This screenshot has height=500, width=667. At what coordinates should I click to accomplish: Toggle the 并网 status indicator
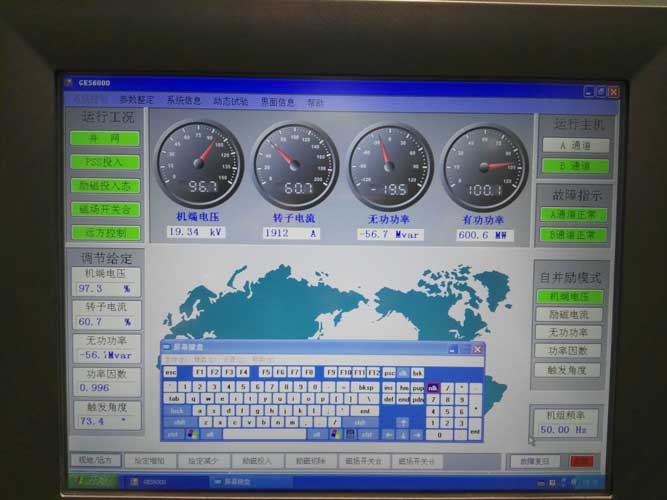(x=105, y=139)
